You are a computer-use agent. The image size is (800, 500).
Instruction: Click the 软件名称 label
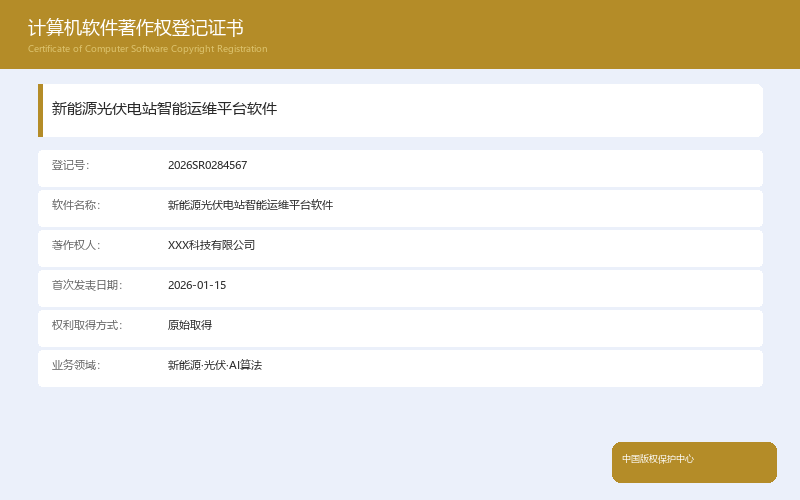(x=76, y=205)
